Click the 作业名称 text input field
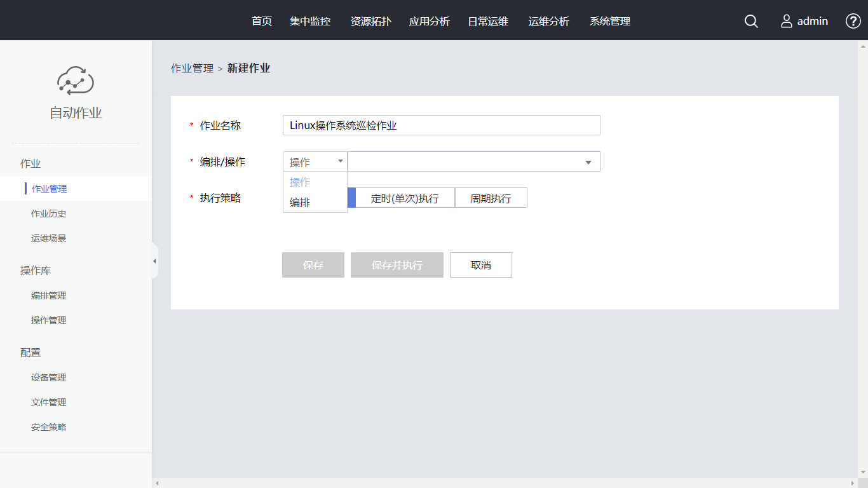 [x=441, y=125]
